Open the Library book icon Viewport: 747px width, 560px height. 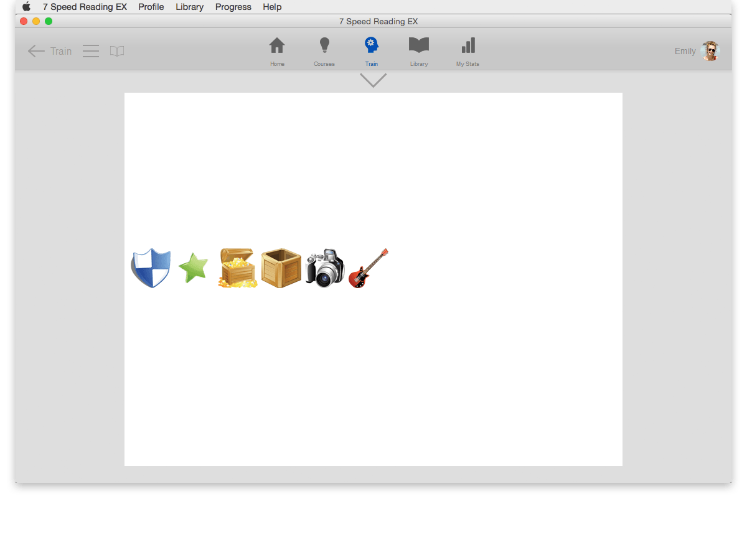(419, 46)
